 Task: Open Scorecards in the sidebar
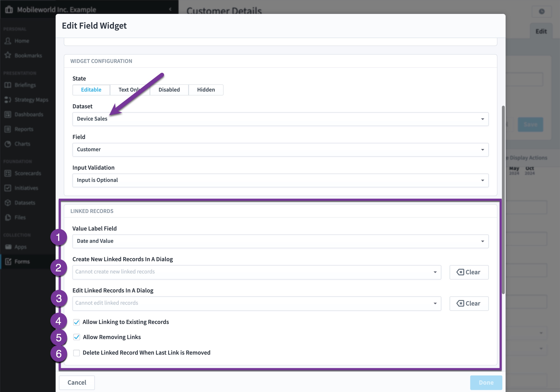(28, 173)
